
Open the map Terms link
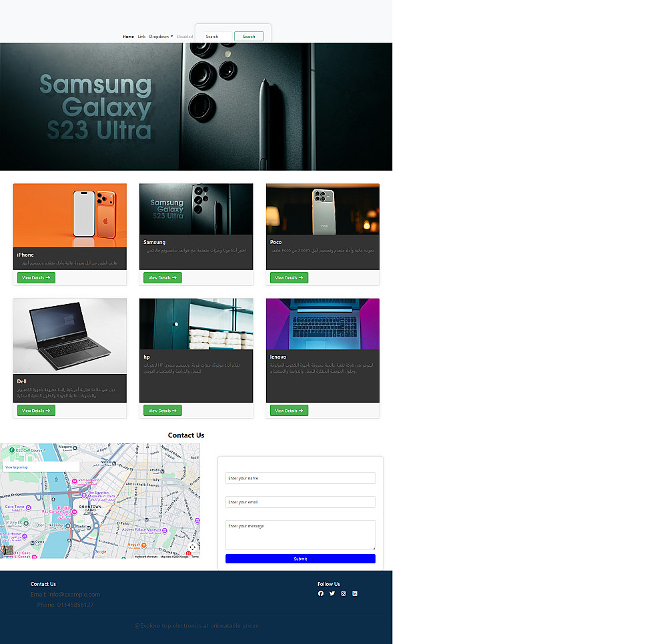(x=195, y=557)
